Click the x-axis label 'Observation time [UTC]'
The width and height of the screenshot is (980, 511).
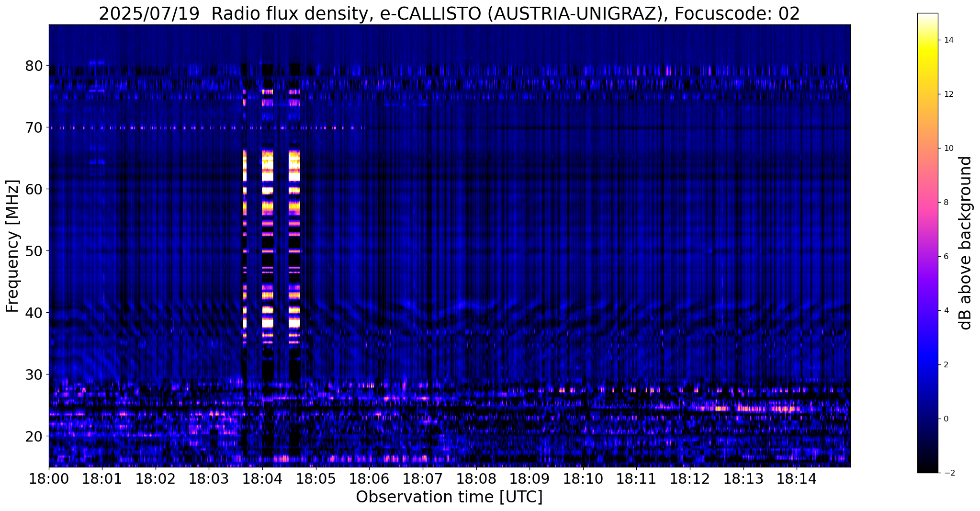click(449, 497)
